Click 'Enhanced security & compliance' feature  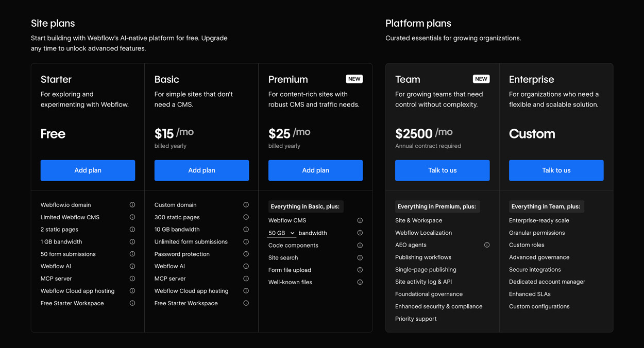coord(439,307)
